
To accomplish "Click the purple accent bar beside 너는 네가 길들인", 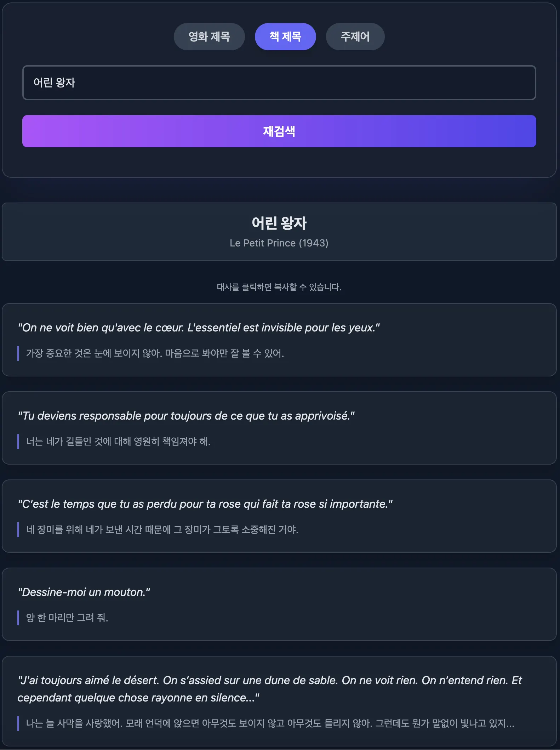I will click(18, 442).
